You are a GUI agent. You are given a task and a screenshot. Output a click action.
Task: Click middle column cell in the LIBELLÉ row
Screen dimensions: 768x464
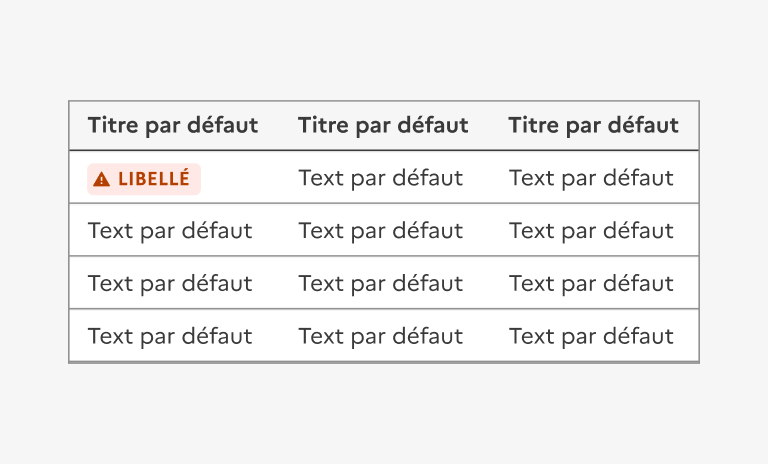tap(381, 178)
